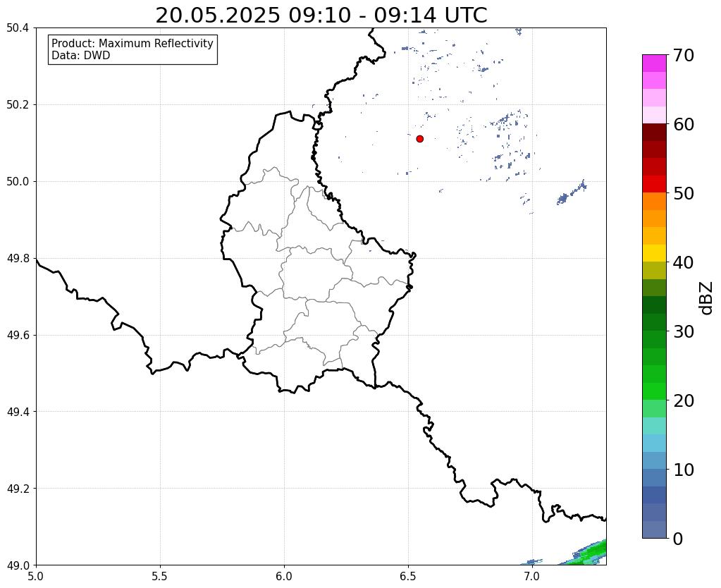Click the cyan colorbar segment below 20
This screenshot has width=721, height=588.
[654, 426]
